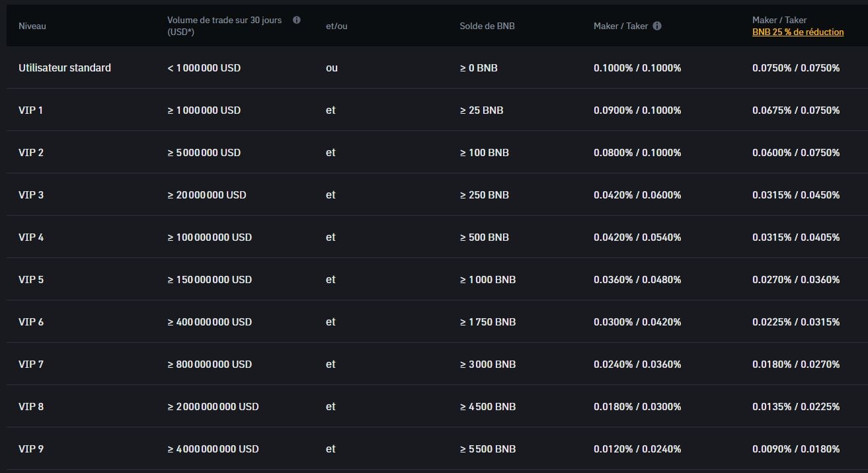This screenshot has width=868, height=473.
Task: Select the VIP 7 discounted fee 0.0180% / 0.0270%
Action: point(795,364)
